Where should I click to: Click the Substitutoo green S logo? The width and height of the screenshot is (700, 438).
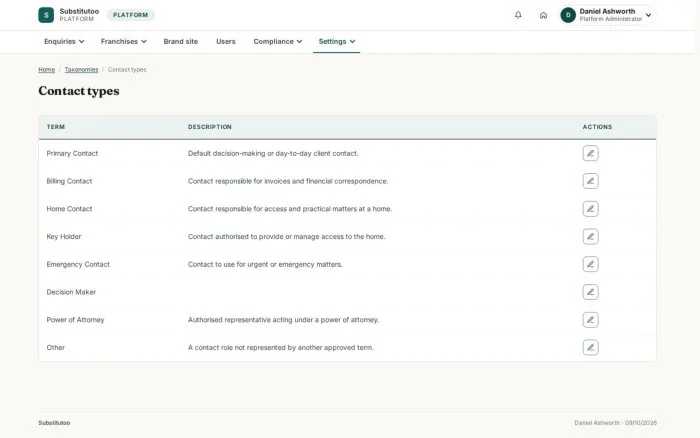(46, 15)
